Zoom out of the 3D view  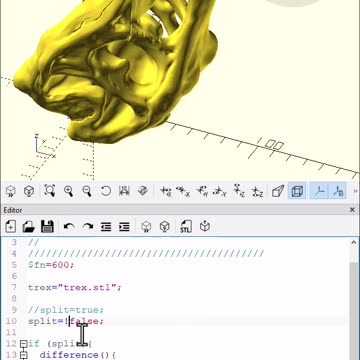[87, 192]
